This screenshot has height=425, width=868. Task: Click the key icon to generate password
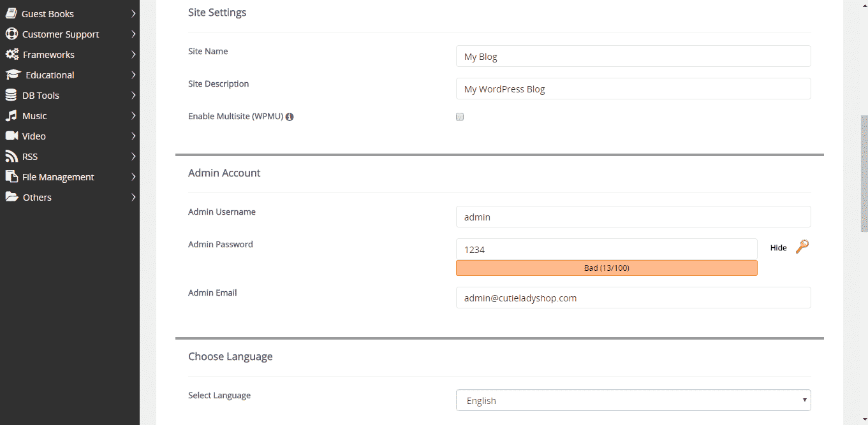click(x=802, y=247)
